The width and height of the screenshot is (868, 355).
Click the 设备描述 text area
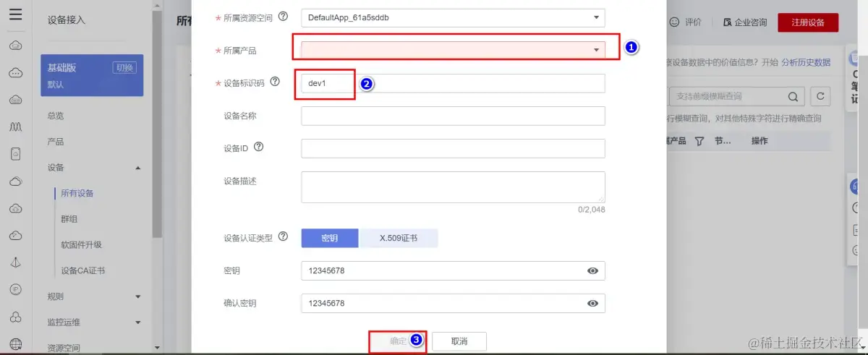pyautogui.click(x=453, y=187)
